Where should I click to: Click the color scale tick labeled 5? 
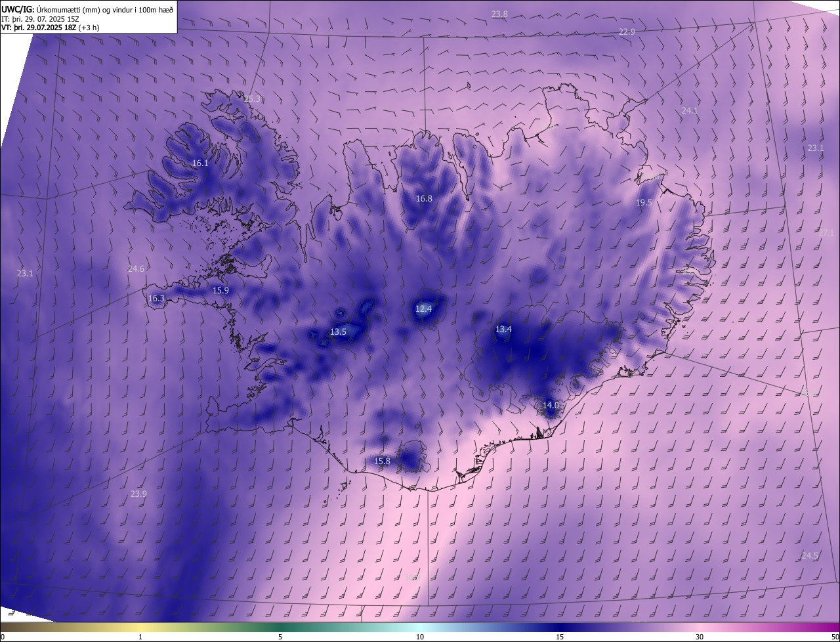pos(280,637)
